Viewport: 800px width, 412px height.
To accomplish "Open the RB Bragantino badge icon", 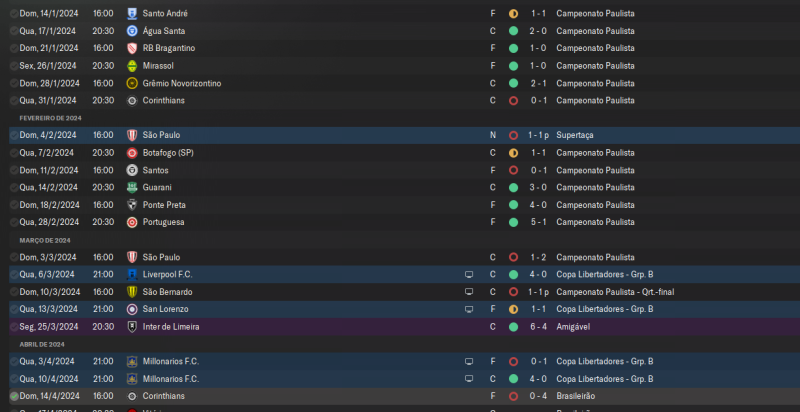I will point(132,48).
